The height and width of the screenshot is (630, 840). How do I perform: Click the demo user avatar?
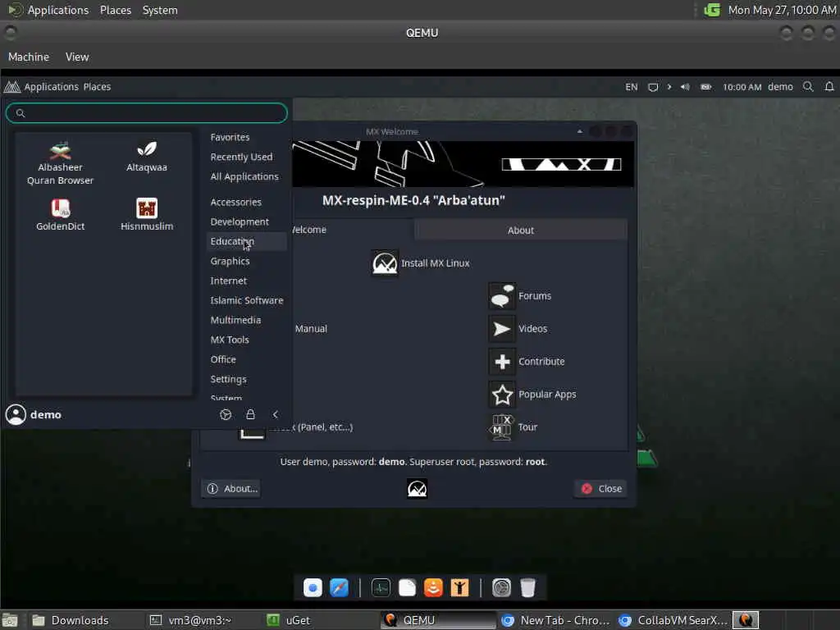tap(16, 414)
